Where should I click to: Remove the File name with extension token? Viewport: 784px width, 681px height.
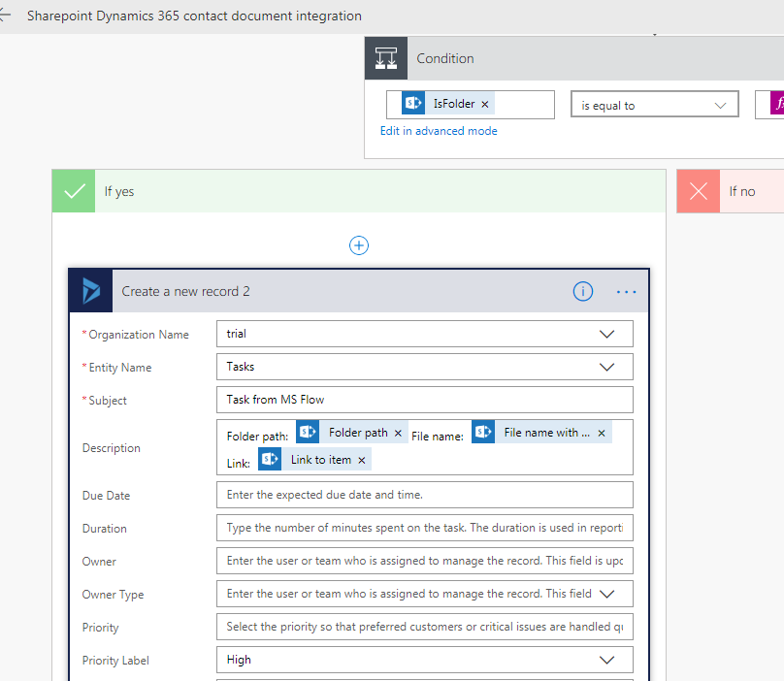(602, 433)
